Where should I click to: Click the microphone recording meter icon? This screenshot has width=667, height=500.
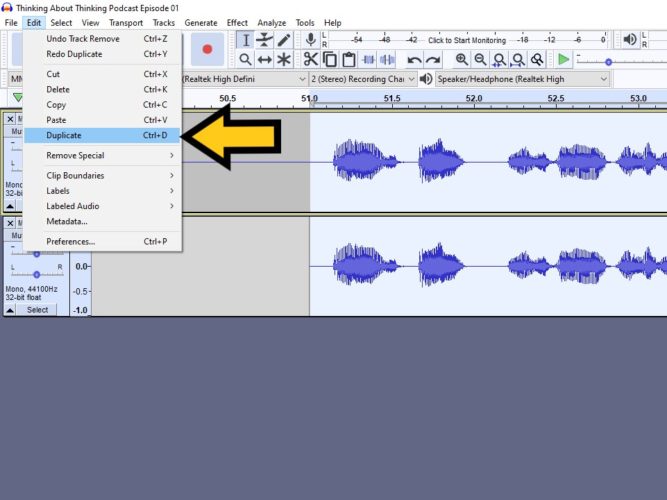click(311, 40)
